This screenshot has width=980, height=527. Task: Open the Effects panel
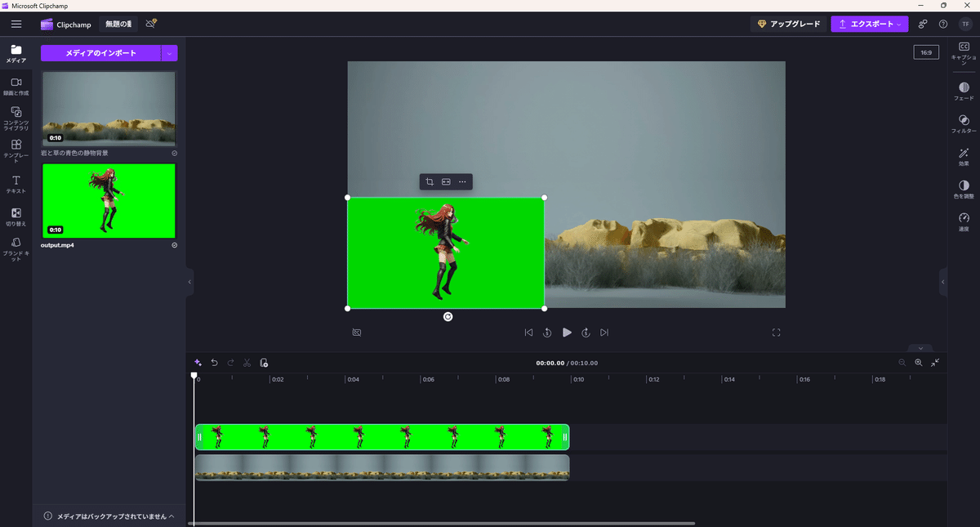coord(964,157)
